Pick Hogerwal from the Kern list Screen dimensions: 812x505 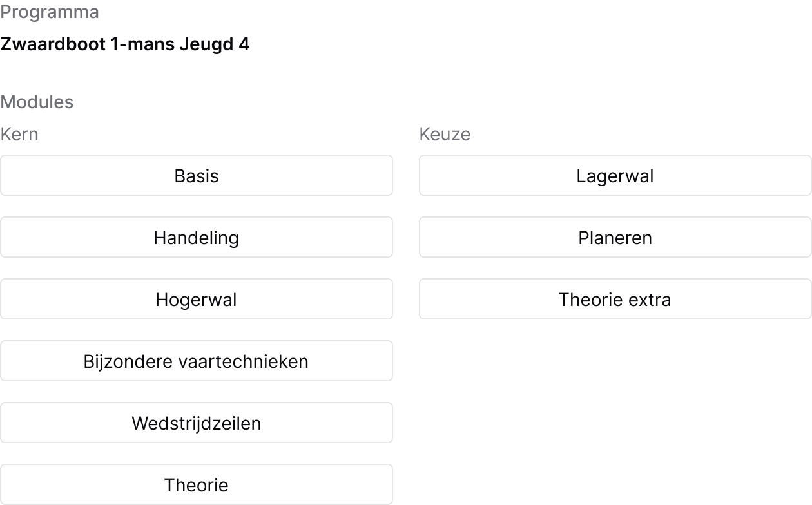point(197,299)
